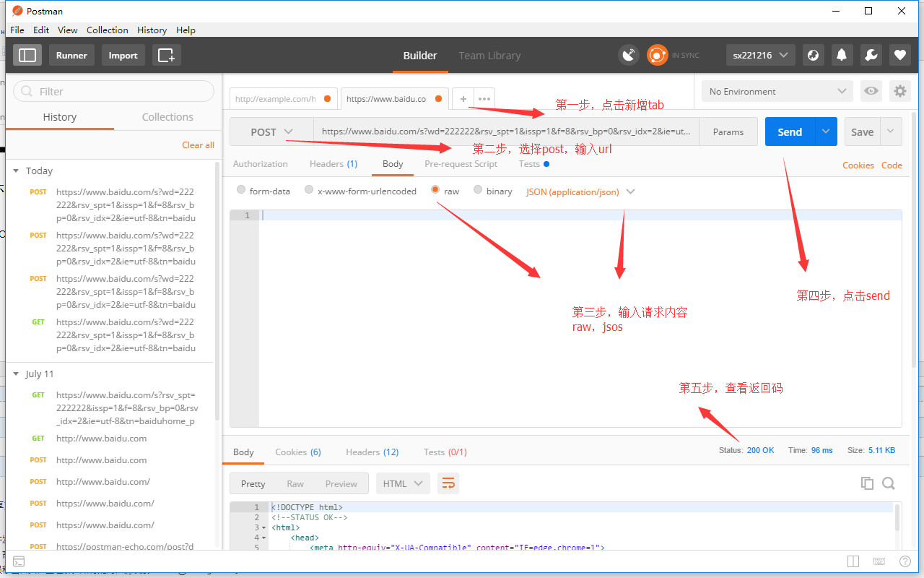
Task: Click the orange sync status icon
Action: [657, 55]
